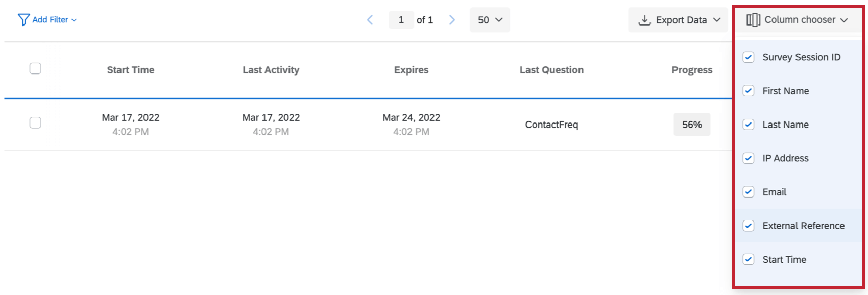Select External Reference menu entry
This screenshot has width=868, height=295.
803,226
